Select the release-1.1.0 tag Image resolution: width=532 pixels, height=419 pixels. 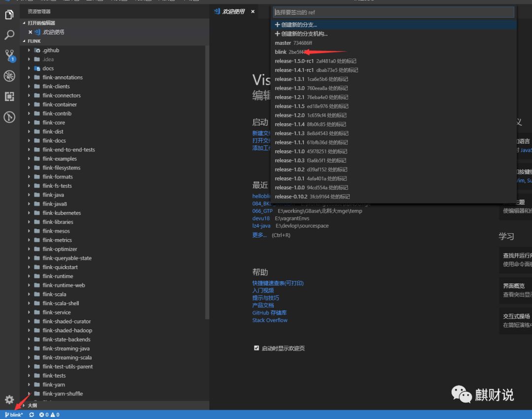[x=394, y=151]
